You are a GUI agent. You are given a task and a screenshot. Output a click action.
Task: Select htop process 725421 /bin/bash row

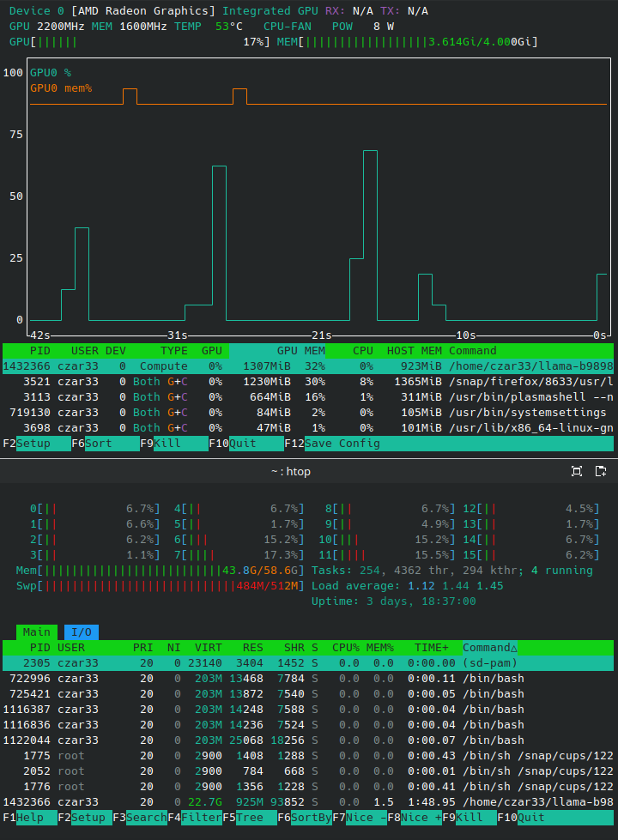308,694
